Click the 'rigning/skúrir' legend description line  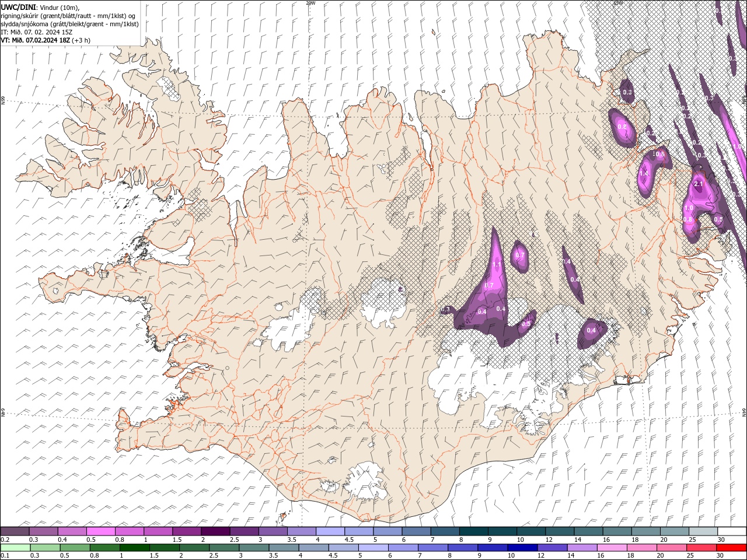[x=68, y=16]
